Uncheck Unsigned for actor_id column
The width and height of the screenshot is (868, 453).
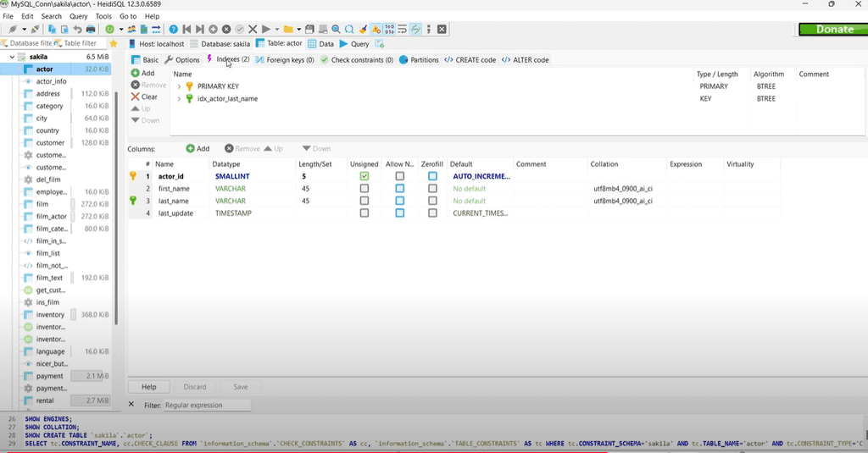pos(364,176)
